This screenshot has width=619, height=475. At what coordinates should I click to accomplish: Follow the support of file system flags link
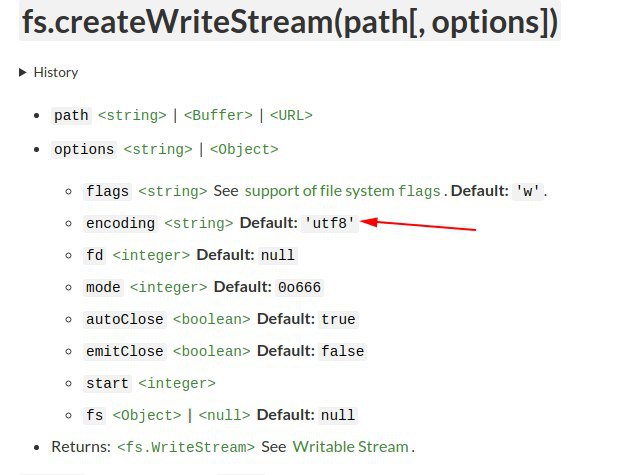pos(342,191)
